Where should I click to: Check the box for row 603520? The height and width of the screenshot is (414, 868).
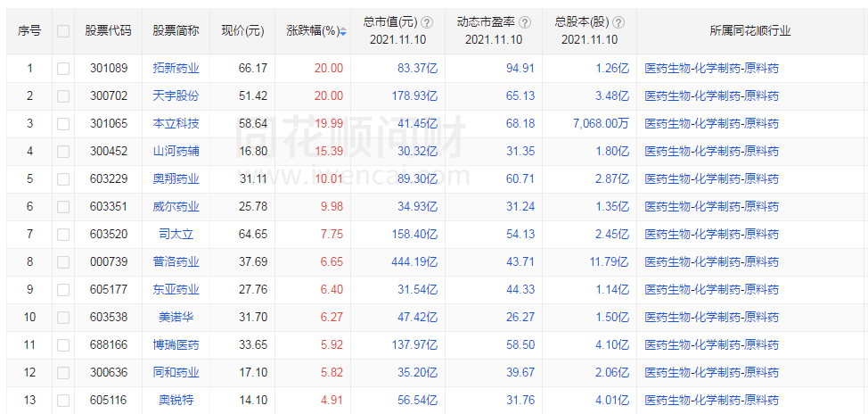click(63, 235)
